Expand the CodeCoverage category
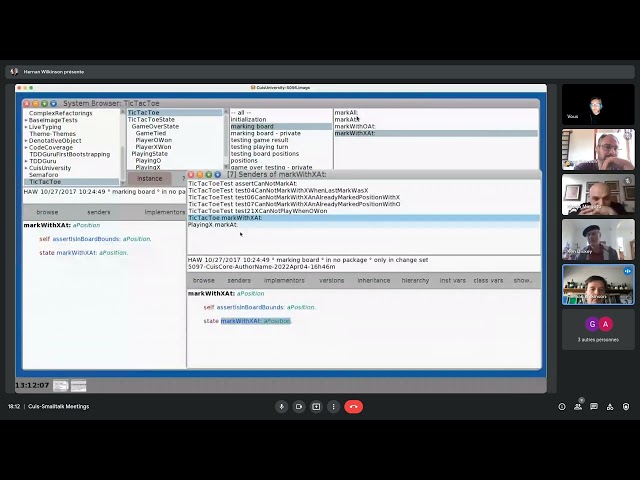Screen dimensions: 640x480 pos(26,148)
